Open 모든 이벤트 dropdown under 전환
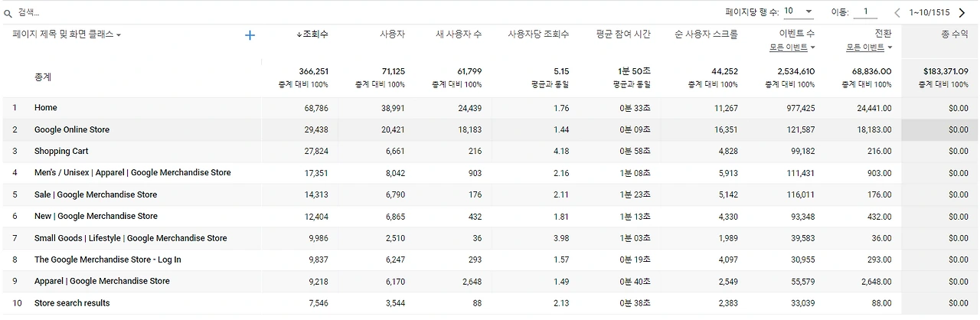980x320 pixels. click(x=869, y=47)
